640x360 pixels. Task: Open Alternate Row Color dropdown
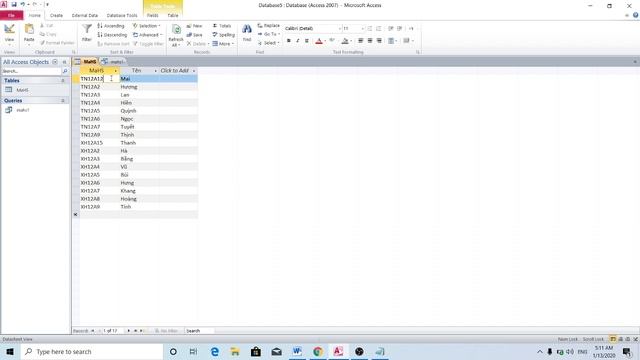pyautogui.click(x=408, y=41)
